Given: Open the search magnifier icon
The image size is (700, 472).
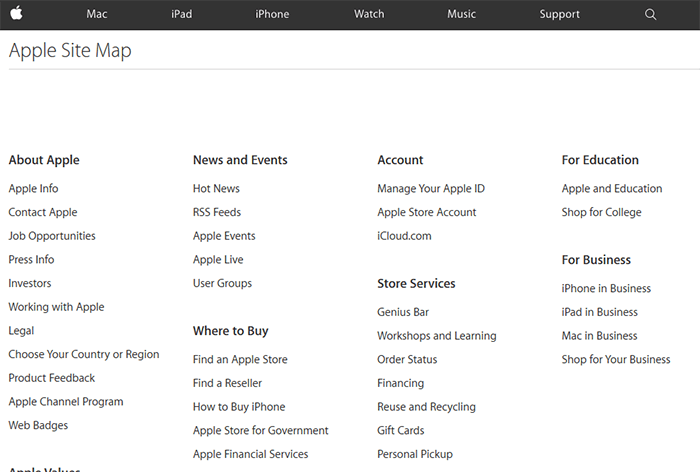Looking at the screenshot, I should (651, 14).
